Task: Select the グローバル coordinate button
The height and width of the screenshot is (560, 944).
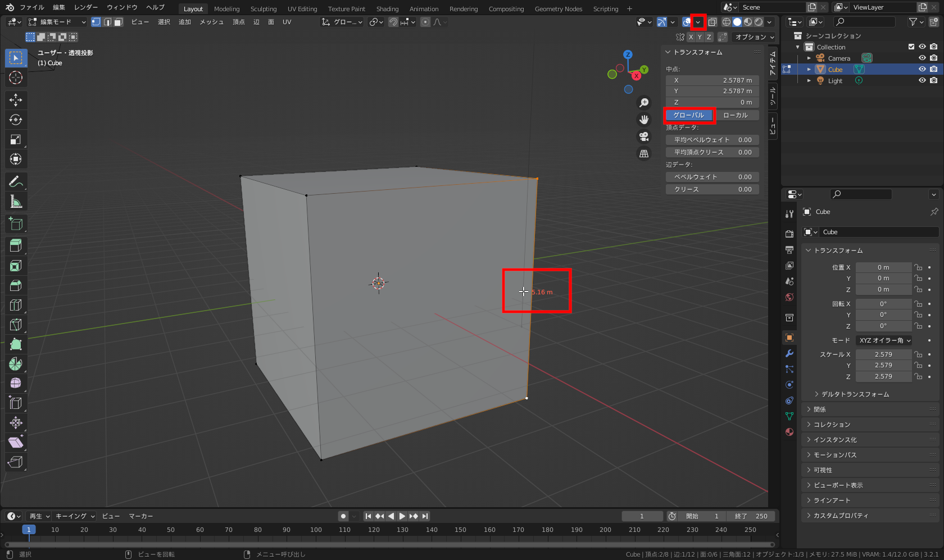Action: coord(689,115)
